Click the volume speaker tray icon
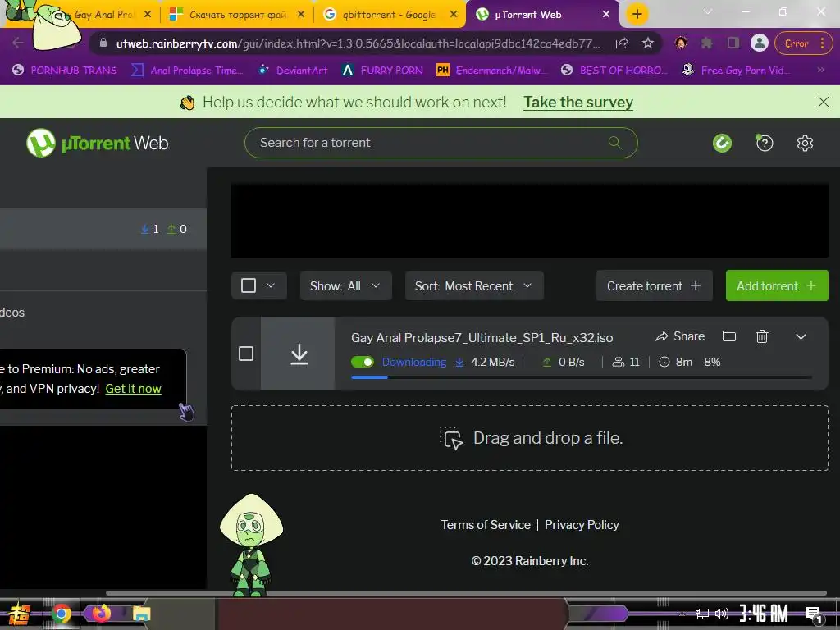 click(x=722, y=614)
